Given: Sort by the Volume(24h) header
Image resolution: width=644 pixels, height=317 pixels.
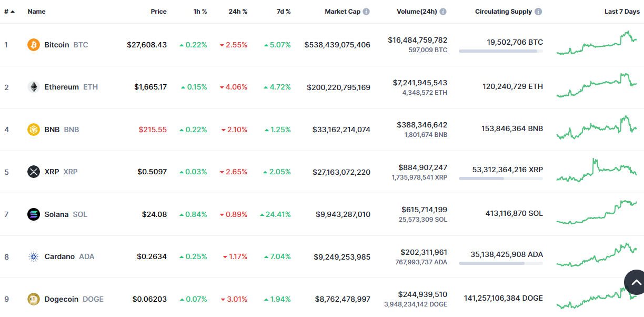Looking at the screenshot, I should pyautogui.click(x=417, y=12).
